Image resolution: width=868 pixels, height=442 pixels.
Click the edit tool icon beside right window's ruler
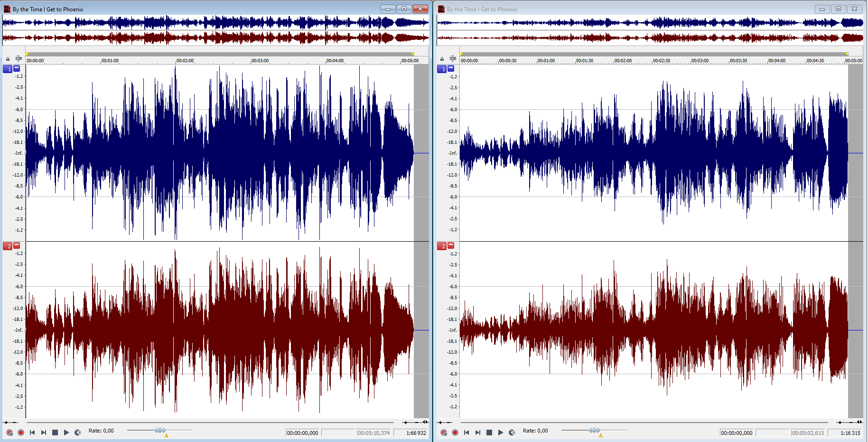tap(453, 59)
